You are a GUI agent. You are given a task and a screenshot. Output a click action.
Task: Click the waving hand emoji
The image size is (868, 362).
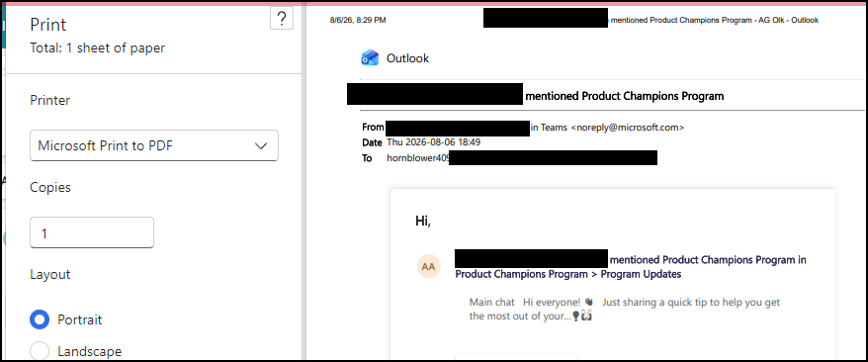click(588, 303)
